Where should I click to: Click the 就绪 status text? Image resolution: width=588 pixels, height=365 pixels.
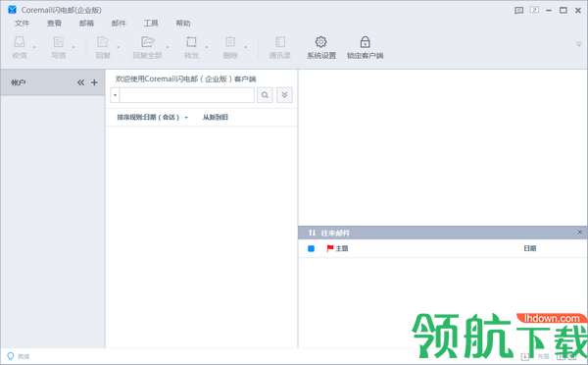click(x=24, y=356)
